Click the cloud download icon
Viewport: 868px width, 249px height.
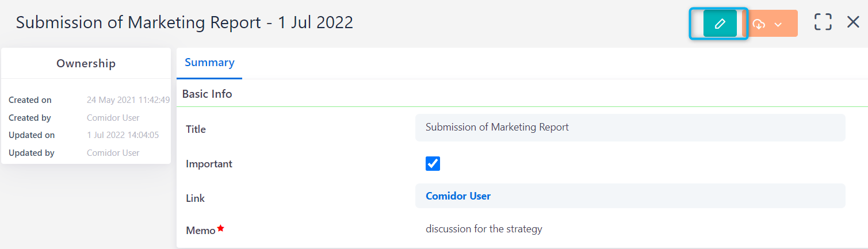click(x=759, y=24)
